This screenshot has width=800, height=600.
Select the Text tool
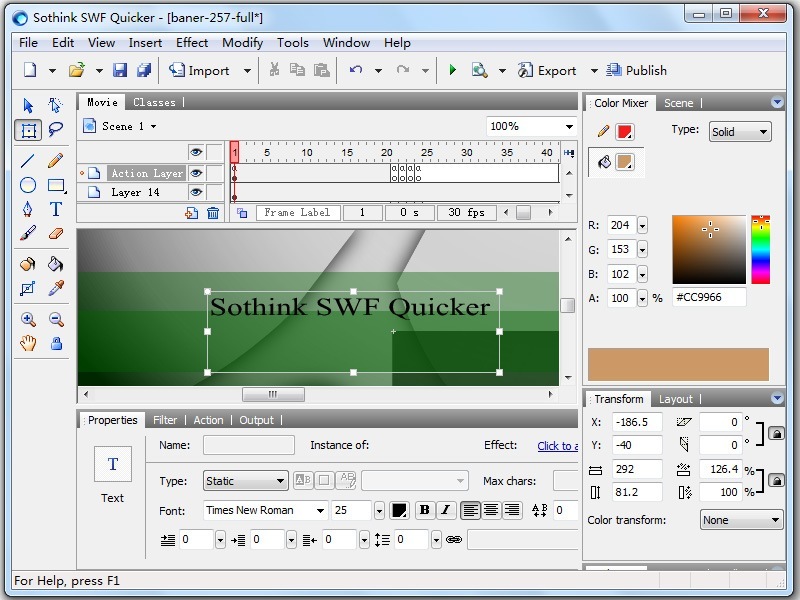(57, 208)
